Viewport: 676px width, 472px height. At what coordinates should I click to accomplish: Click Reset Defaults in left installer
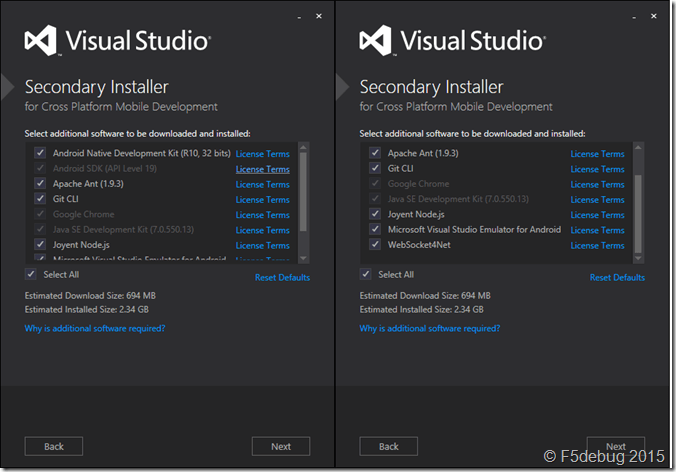(282, 278)
